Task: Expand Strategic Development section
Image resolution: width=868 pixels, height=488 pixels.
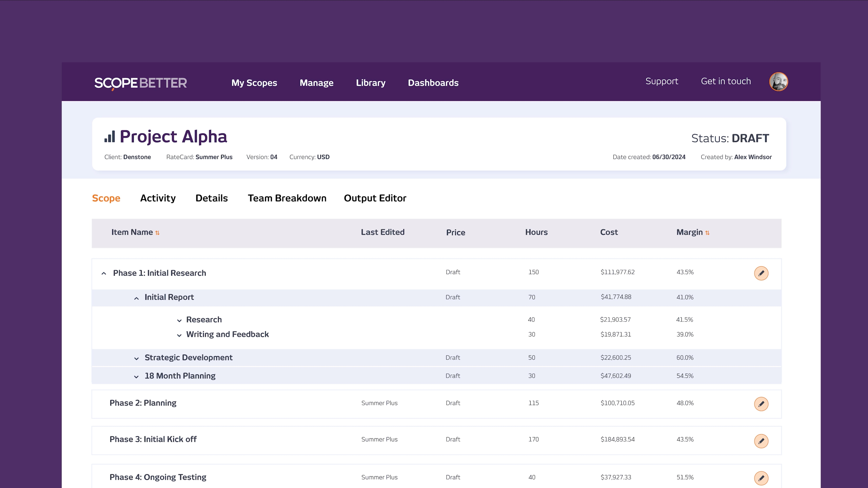Action: point(136,358)
